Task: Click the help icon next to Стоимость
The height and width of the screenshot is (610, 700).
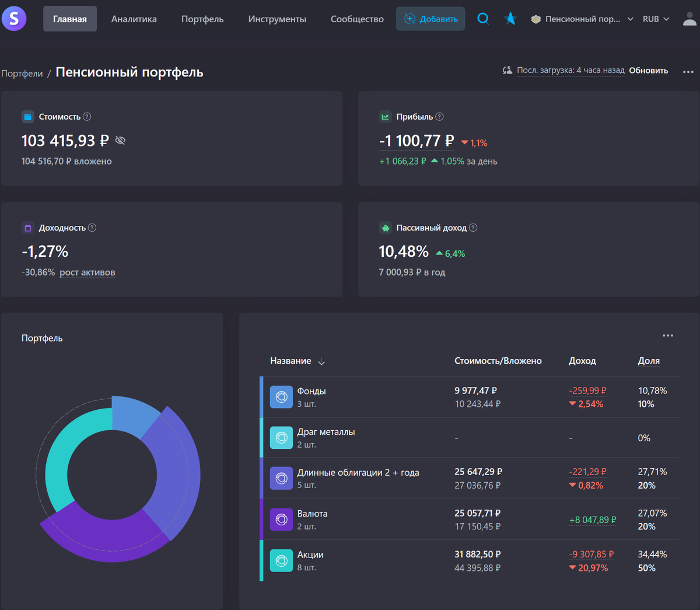Action: [87, 117]
